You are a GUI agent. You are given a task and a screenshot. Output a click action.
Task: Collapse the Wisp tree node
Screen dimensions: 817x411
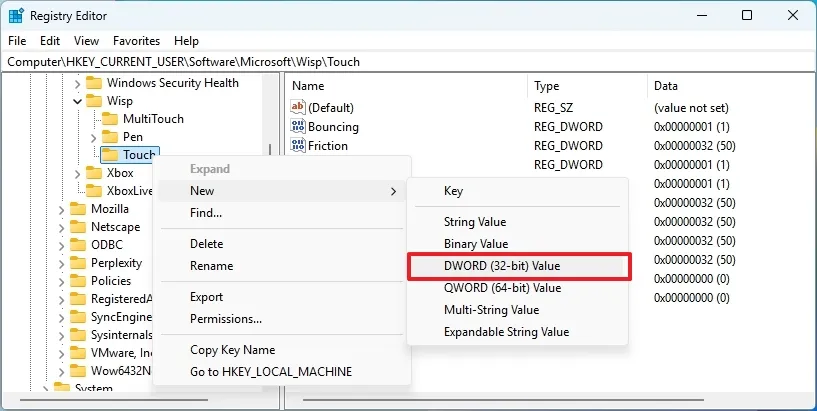pos(78,101)
